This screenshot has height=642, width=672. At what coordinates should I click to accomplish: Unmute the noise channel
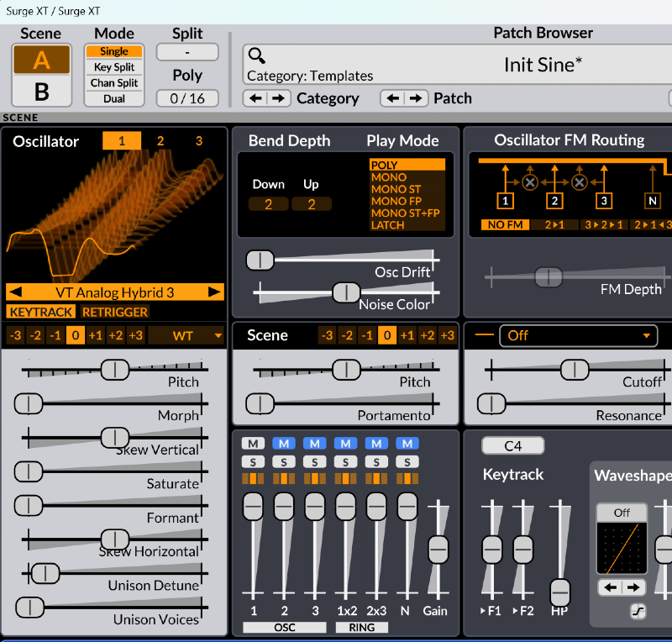click(407, 444)
